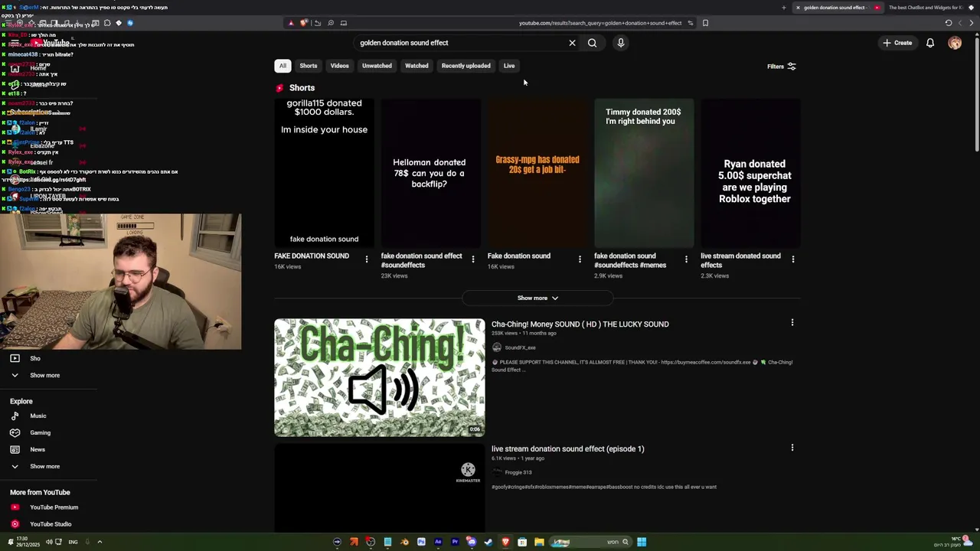This screenshot has width=980, height=551.
Task: Open Photoshop from the taskbar
Action: (x=421, y=542)
